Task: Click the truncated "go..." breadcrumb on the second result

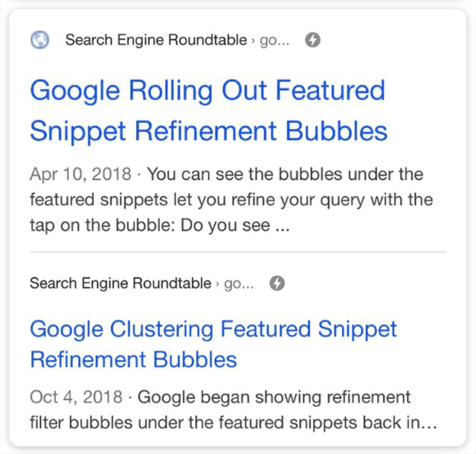Action: [x=239, y=284]
